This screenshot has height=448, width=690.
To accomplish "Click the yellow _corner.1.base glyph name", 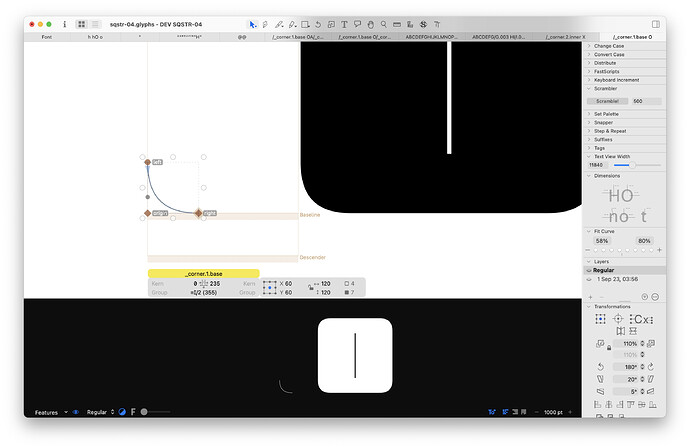I will click(x=204, y=273).
